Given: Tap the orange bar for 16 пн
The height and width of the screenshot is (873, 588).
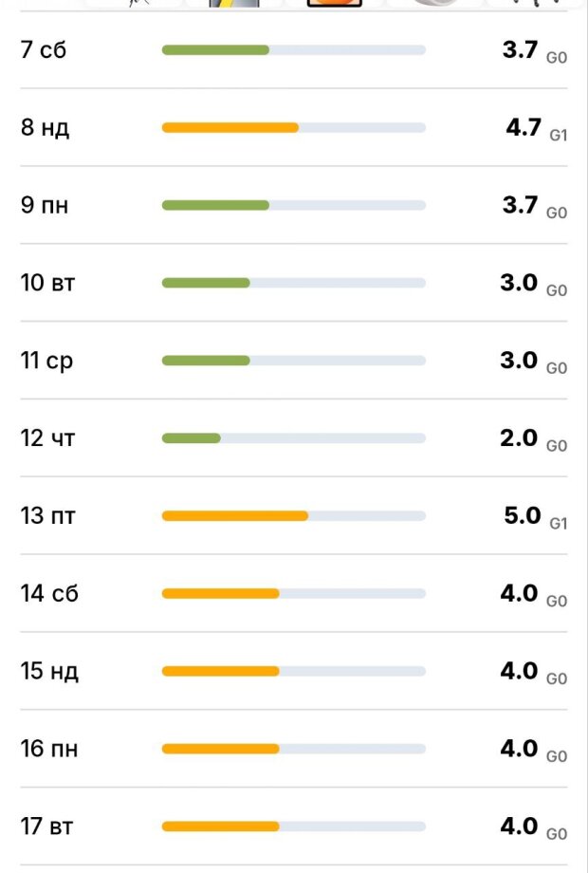Looking at the screenshot, I should 221,749.
